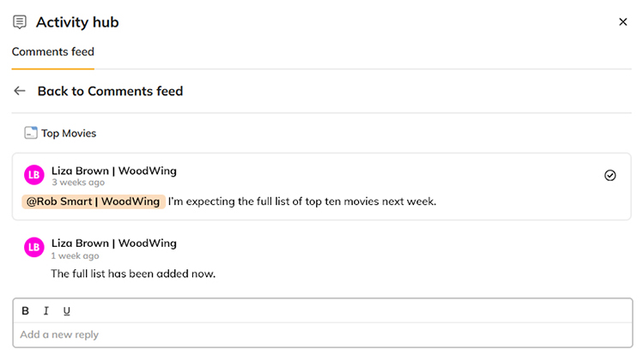Click the Activity hub comment icon
This screenshot has height=361, width=644.
[20, 22]
